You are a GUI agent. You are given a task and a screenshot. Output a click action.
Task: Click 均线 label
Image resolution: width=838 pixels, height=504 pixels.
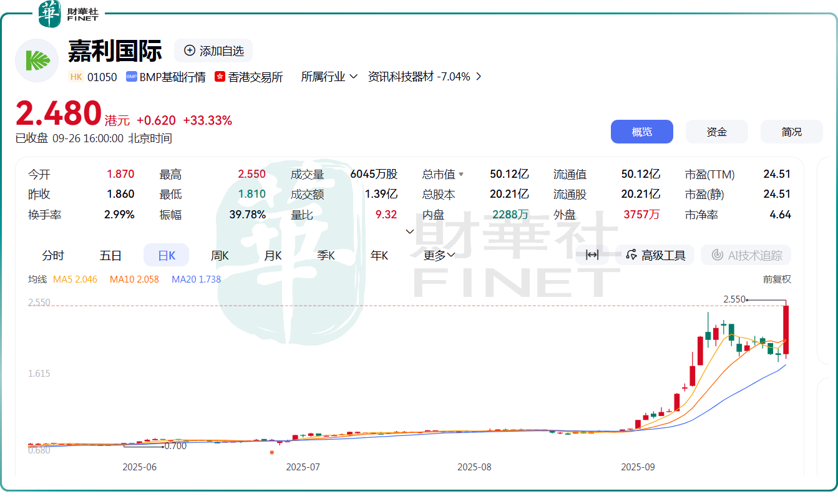pyautogui.click(x=37, y=279)
